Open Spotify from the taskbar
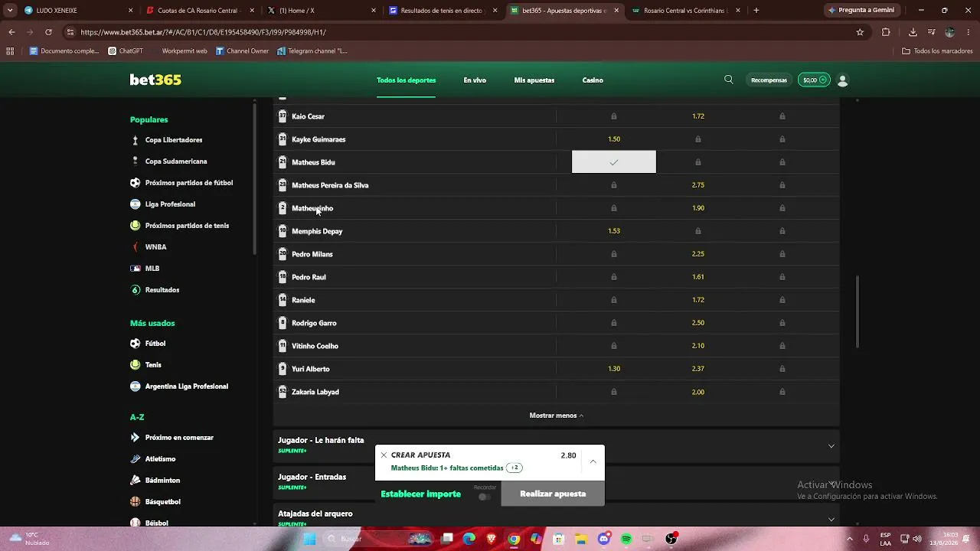Image resolution: width=980 pixels, height=551 pixels. coord(626,539)
